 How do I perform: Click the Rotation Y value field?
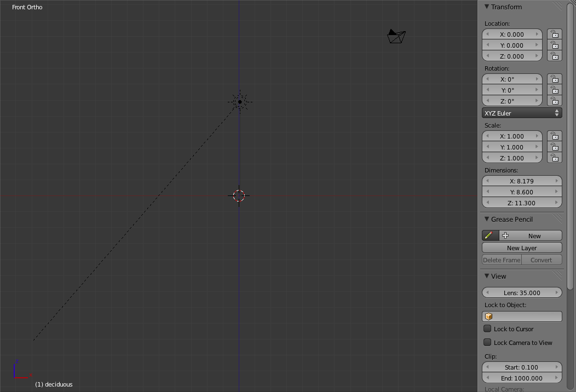tap(512, 90)
